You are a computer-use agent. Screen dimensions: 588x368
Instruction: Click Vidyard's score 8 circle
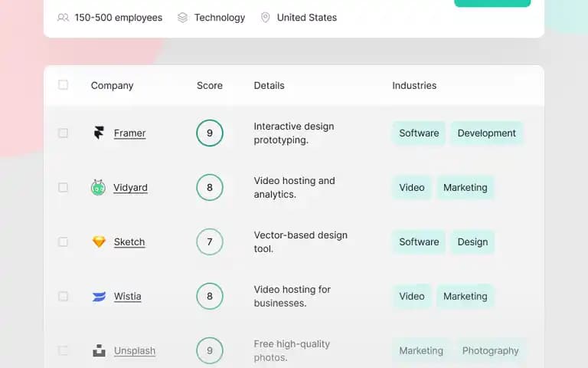pos(210,187)
